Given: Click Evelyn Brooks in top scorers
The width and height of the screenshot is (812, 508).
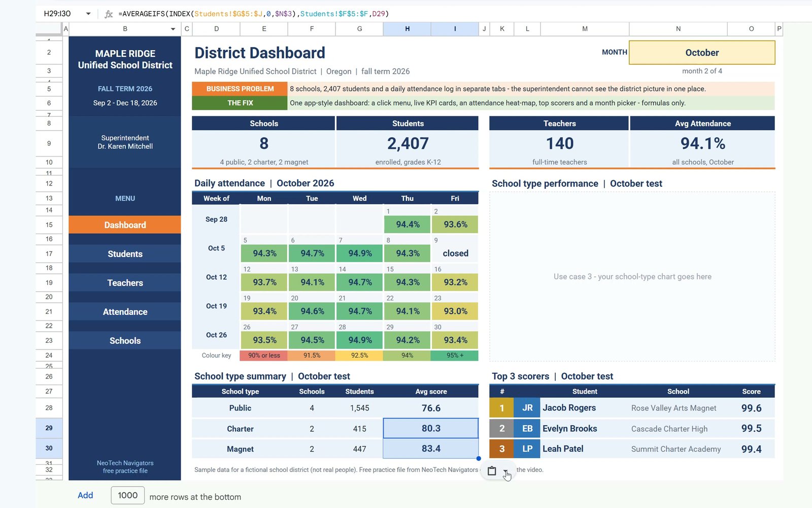Looking at the screenshot, I should 569,429.
